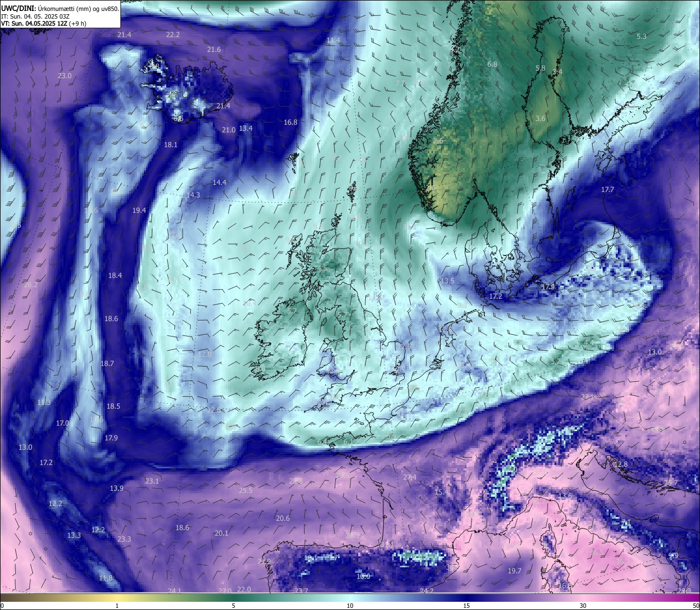Select the 5.3 value at top right

pyautogui.click(x=641, y=36)
